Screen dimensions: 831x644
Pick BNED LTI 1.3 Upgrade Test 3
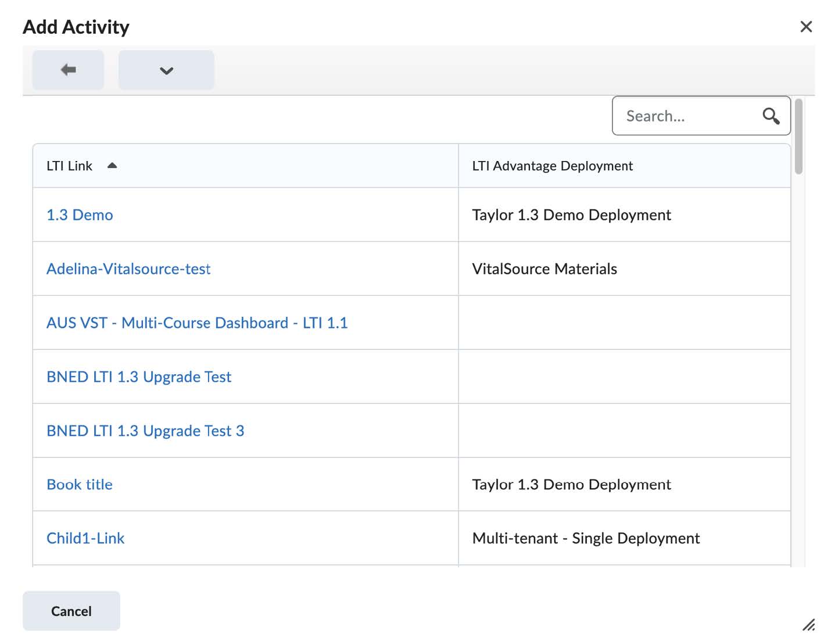tap(145, 431)
